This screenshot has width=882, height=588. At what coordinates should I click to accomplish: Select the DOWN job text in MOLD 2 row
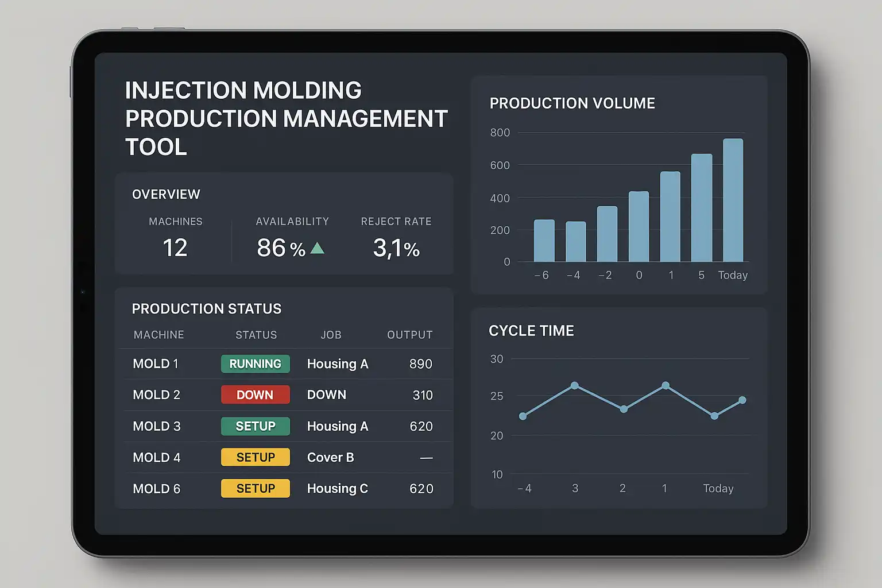327,395
